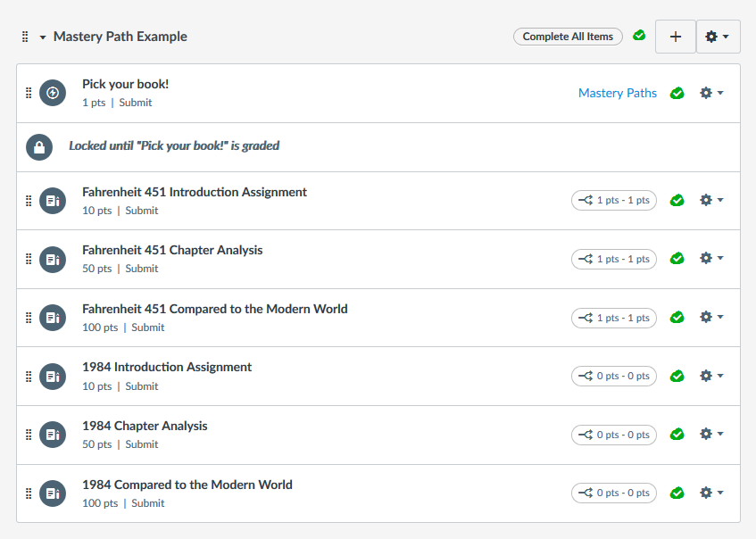
Task: Add an item with the plus button
Action: (x=675, y=37)
